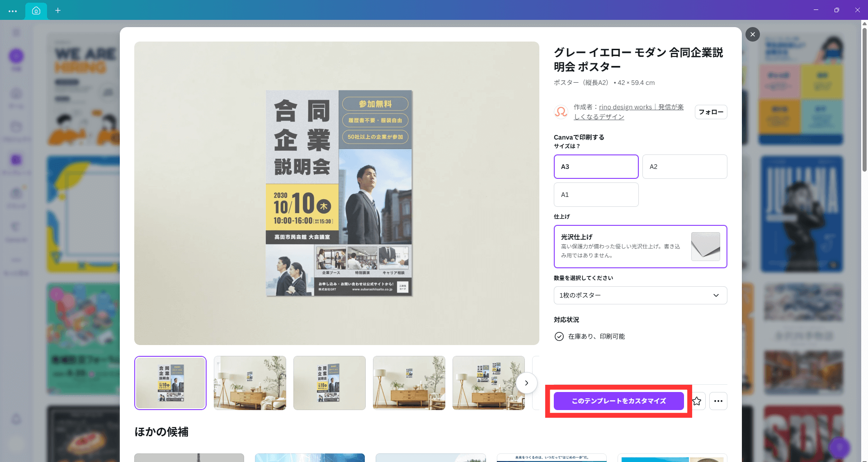
Task: Select A1 print size
Action: (x=596, y=195)
